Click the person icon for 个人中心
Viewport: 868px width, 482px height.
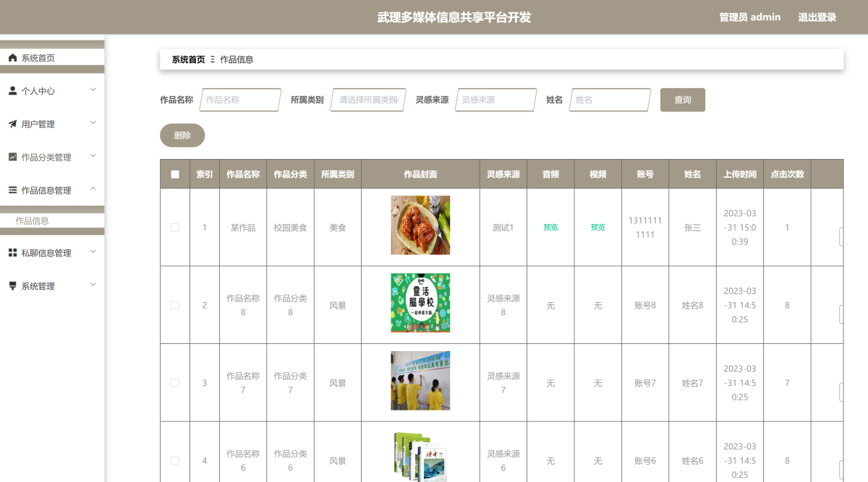coord(12,91)
